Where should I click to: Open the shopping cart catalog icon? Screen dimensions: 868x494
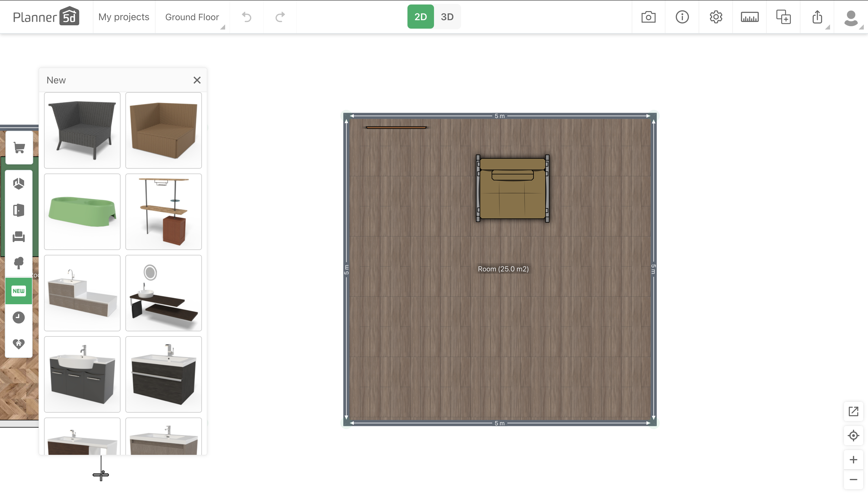19,148
